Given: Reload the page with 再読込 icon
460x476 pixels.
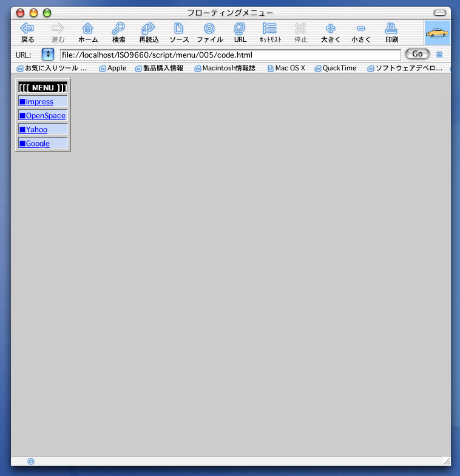Looking at the screenshot, I should click(x=148, y=28).
